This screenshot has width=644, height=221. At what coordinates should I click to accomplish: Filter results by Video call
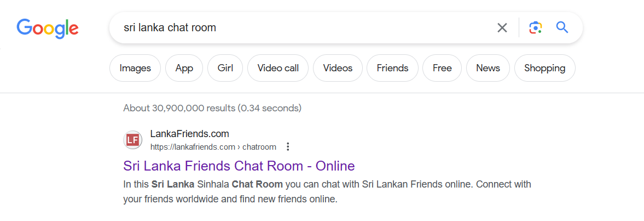pyautogui.click(x=278, y=68)
